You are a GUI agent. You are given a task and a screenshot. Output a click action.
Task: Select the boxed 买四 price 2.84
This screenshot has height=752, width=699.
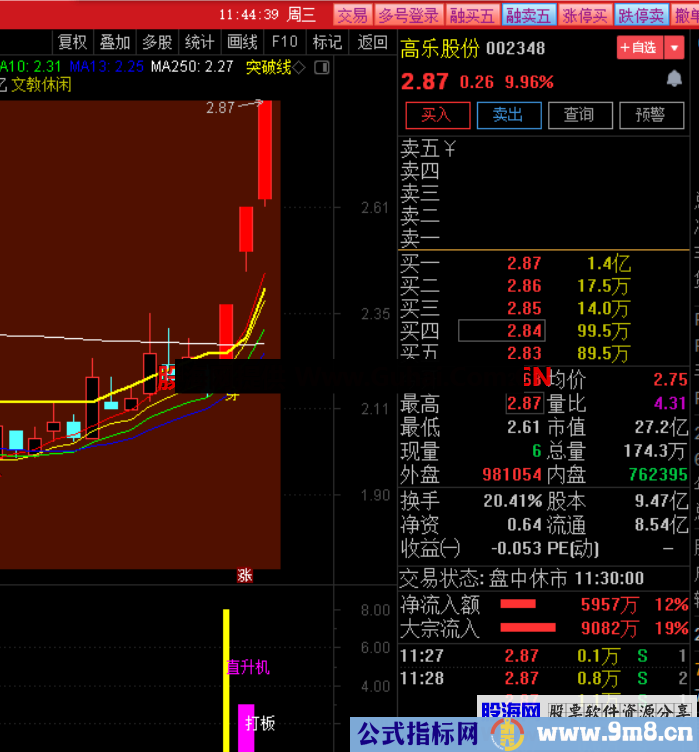pyautogui.click(x=501, y=331)
